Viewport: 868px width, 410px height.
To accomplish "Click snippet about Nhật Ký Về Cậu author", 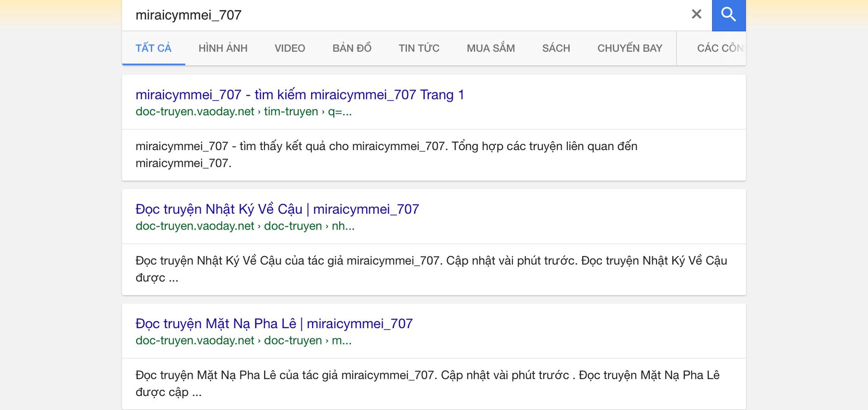I will (431, 269).
